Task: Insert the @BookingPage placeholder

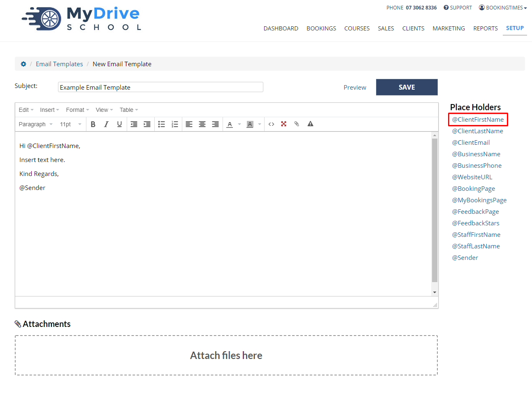Action: (x=474, y=189)
